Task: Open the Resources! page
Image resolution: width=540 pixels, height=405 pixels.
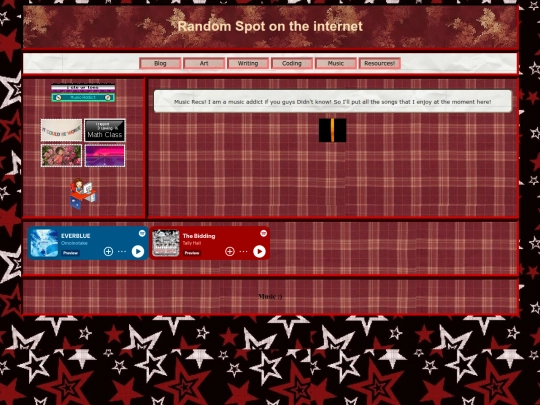Action: click(x=380, y=63)
